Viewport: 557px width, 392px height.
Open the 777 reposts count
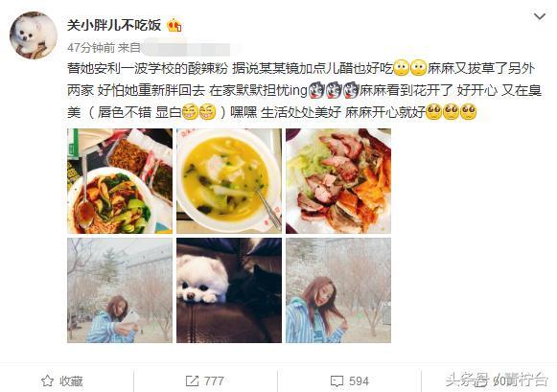click(x=214, y=381)
